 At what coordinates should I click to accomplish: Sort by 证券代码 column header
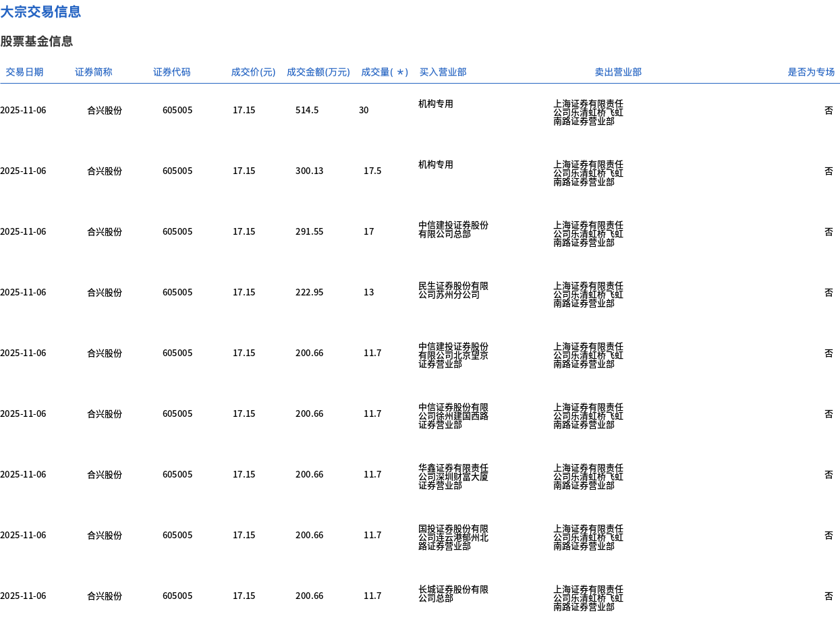point(172,72)
